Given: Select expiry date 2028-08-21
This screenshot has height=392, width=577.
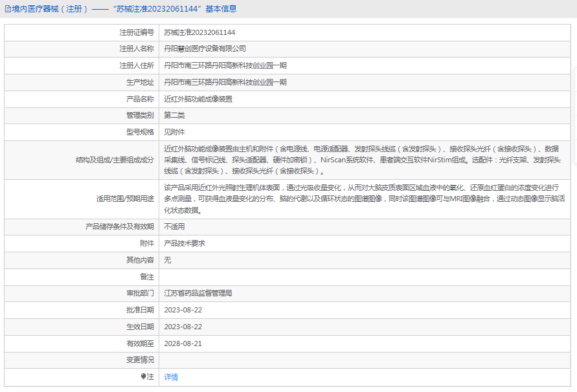Looking at the screenshot, I should click(183, 343).
